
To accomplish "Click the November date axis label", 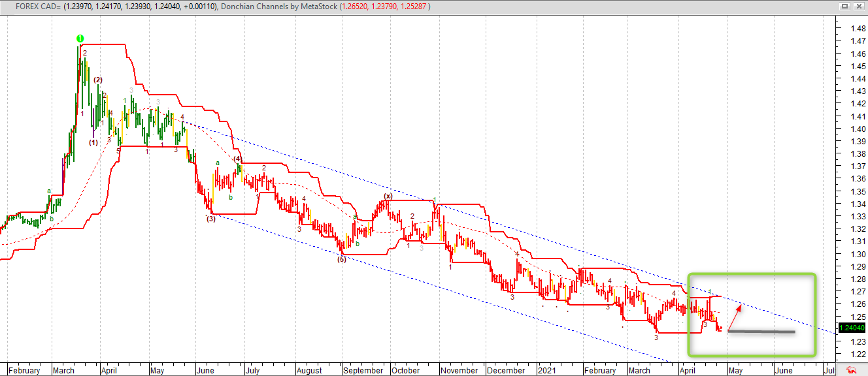I will coord(459,370).
